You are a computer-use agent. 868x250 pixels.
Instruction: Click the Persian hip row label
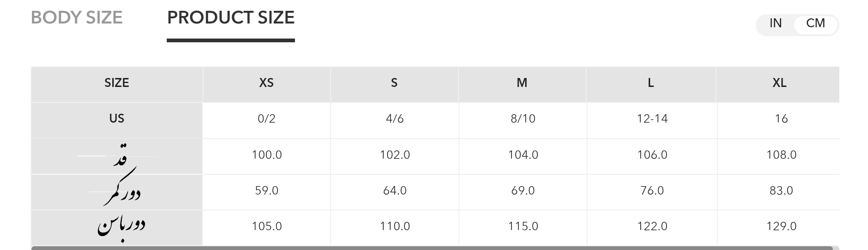(x=121, y=227)
